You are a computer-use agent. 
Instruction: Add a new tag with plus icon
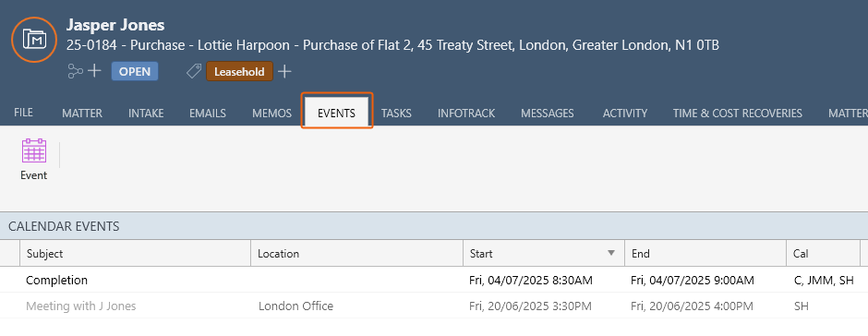tap(284, 71)
